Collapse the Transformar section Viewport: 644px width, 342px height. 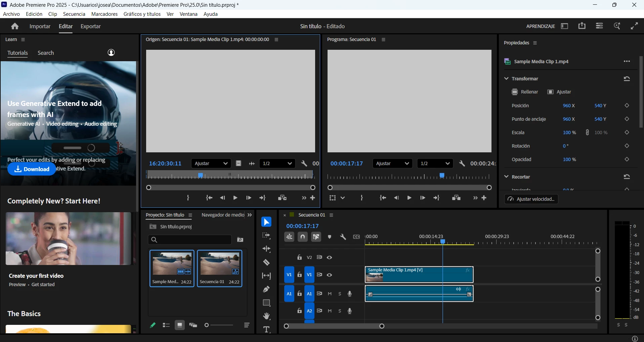coord(506,78)
